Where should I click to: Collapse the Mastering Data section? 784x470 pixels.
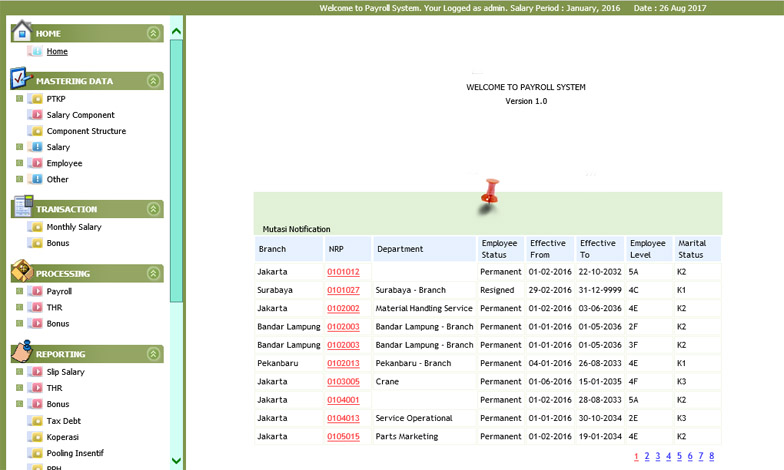pos(153,81)
